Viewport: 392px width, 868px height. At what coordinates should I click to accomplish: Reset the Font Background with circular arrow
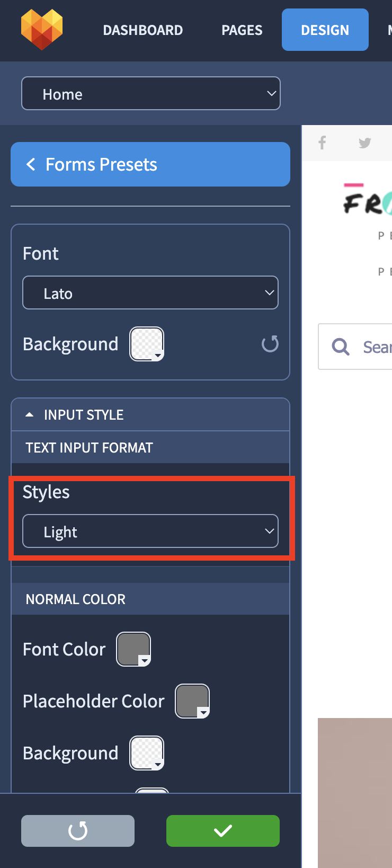coord(270,344)
